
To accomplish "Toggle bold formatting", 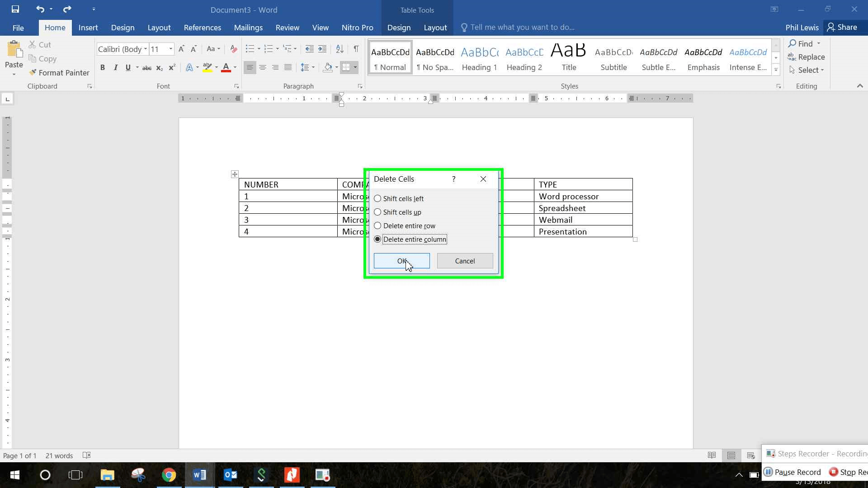I will [x=103, y=67].
